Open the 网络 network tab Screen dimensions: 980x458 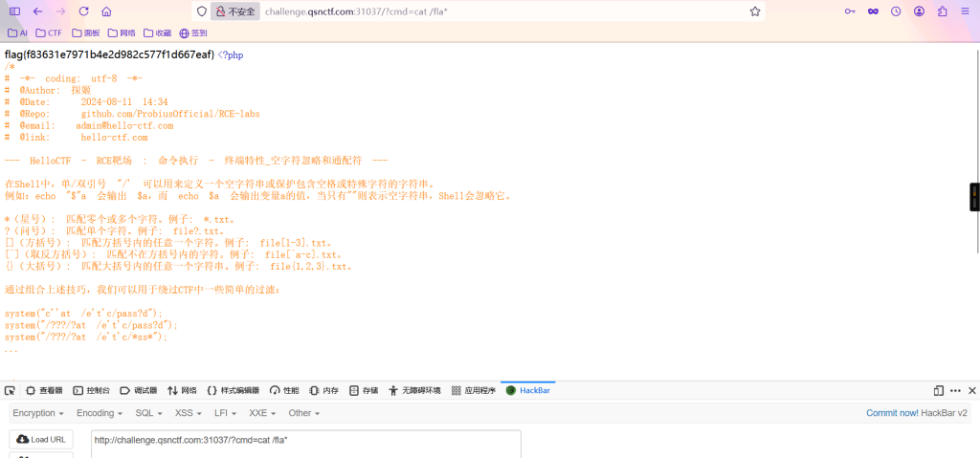click(182, 390)
